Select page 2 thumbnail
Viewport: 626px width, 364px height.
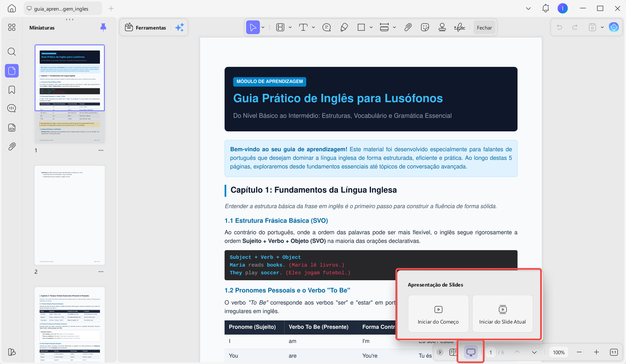tap(70, 215)
